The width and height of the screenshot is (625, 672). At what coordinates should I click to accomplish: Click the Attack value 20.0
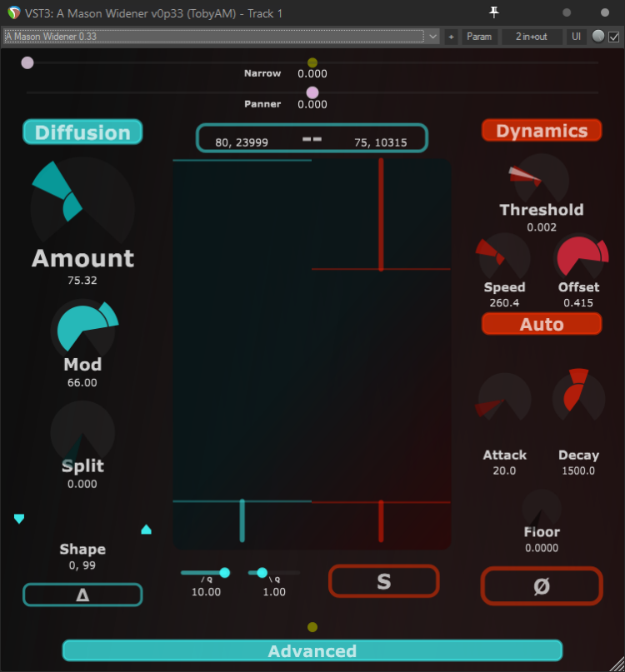point(504,470)
